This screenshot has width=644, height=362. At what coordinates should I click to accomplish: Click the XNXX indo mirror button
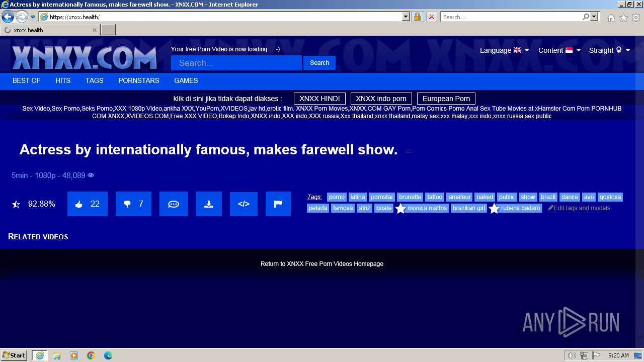pyautogui.click(x=381, y=99)
